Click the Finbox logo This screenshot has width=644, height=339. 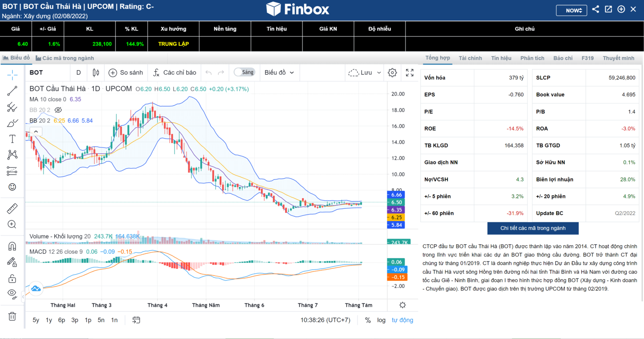298,9
